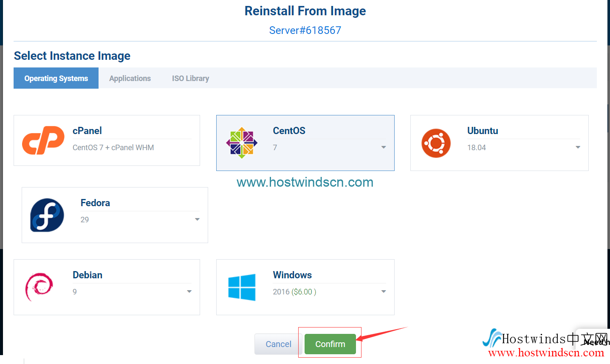Viewport: 610px width, 364px height.
Task: Select the cPanel title text
Action: tap(87, 131)
